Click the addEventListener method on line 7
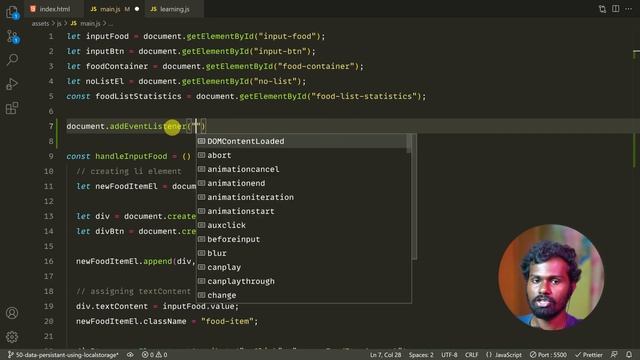The width and height of the screenshot is (640, 360). [148, 127]
